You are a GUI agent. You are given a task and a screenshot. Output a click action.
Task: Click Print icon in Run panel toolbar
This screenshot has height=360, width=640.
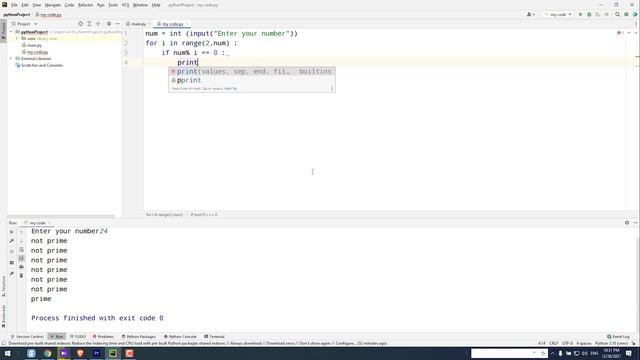[21, 267]
